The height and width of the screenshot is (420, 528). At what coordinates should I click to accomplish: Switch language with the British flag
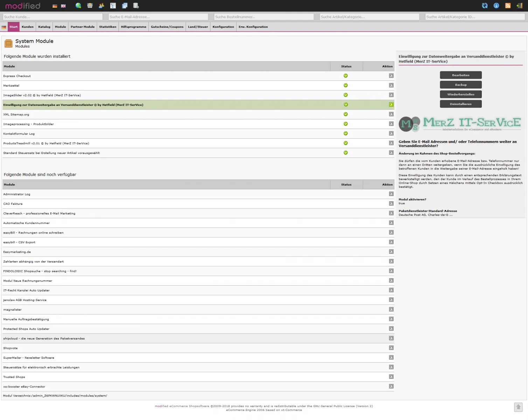[x=63, y=6]
